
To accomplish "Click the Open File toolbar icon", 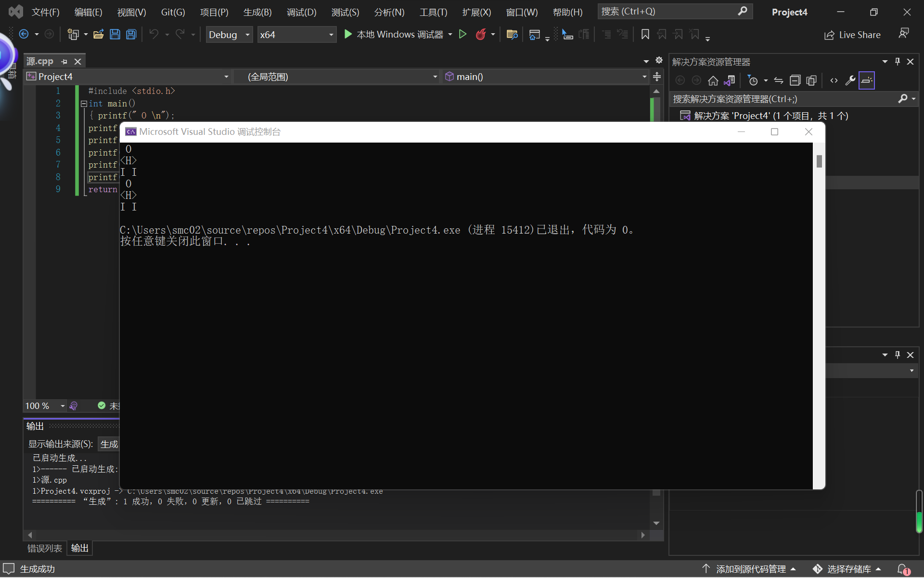I will tap(99, 34).
